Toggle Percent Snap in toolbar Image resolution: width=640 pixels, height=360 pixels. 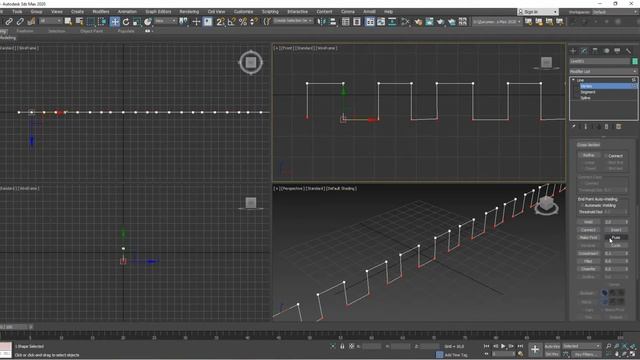pyautogui.click(x=243, y=22)
